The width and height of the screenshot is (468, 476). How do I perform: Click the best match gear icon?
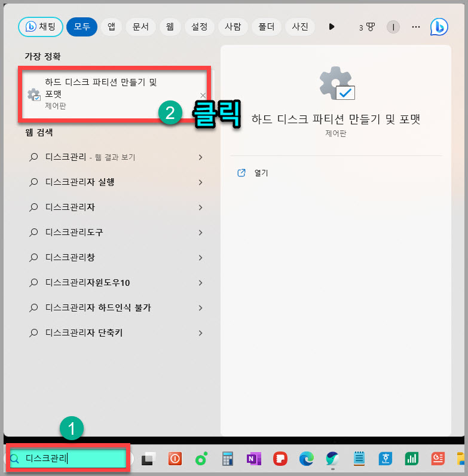click(33, 94)
